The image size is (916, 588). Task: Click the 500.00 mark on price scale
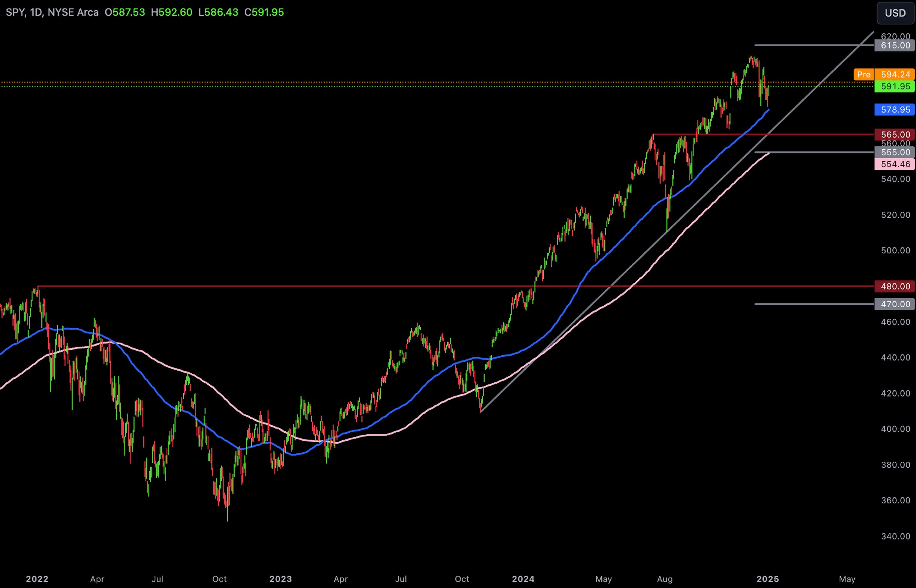click(x=895, y=250)
